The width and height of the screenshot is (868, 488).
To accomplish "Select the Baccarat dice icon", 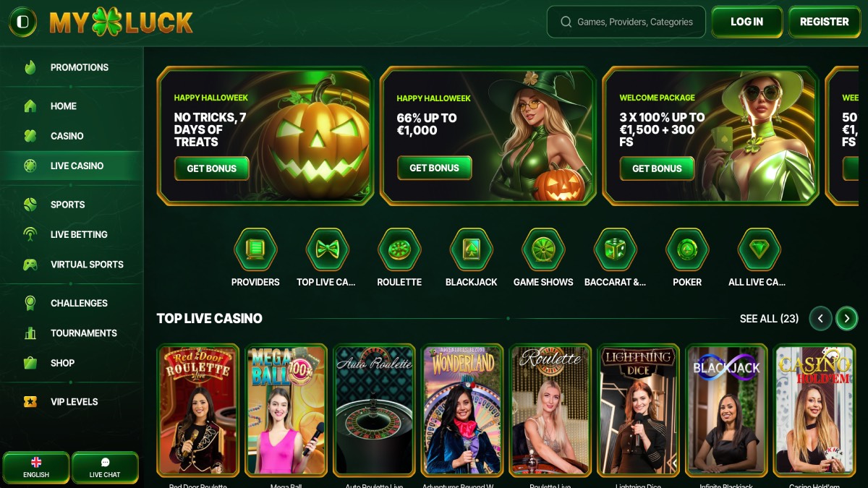I will pyautogui.click(x=615, y=249).
